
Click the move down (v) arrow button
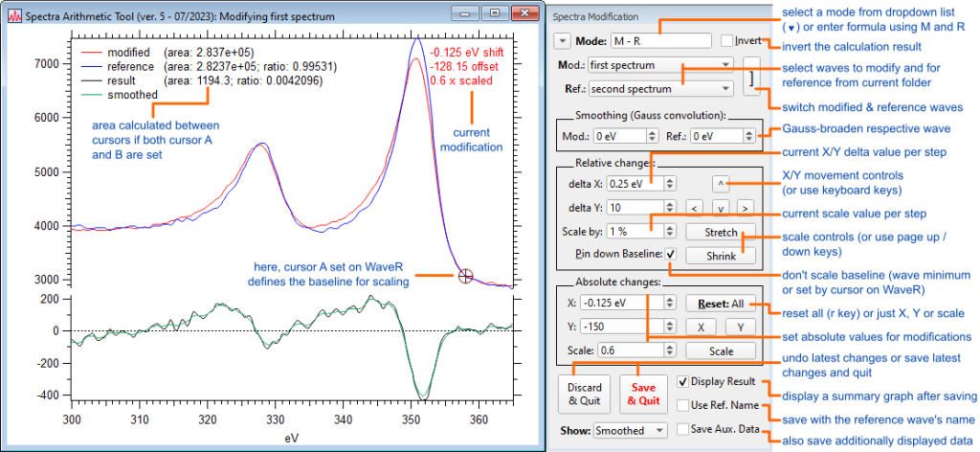point(720,208)
